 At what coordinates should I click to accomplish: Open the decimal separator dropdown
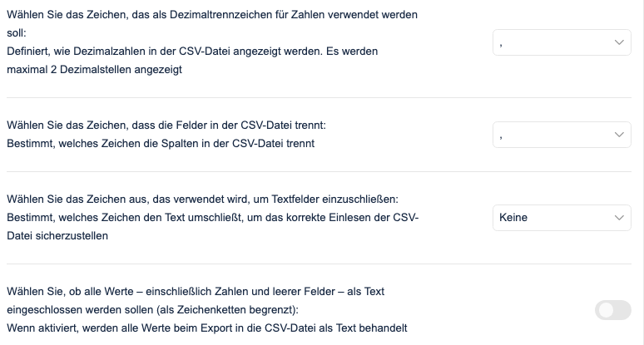tap(562, 42)
